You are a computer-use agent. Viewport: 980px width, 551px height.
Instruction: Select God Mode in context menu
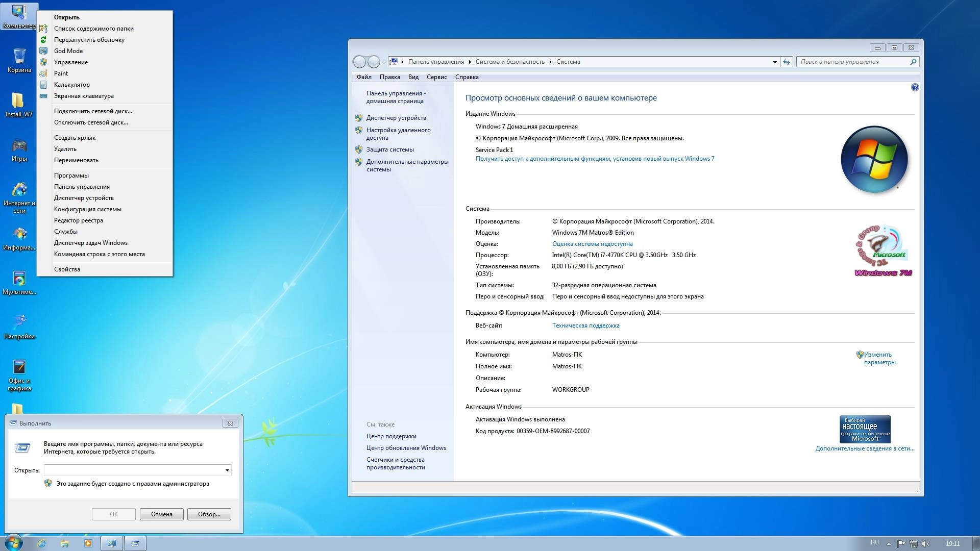pyautogui.click(x=105, y=51)
